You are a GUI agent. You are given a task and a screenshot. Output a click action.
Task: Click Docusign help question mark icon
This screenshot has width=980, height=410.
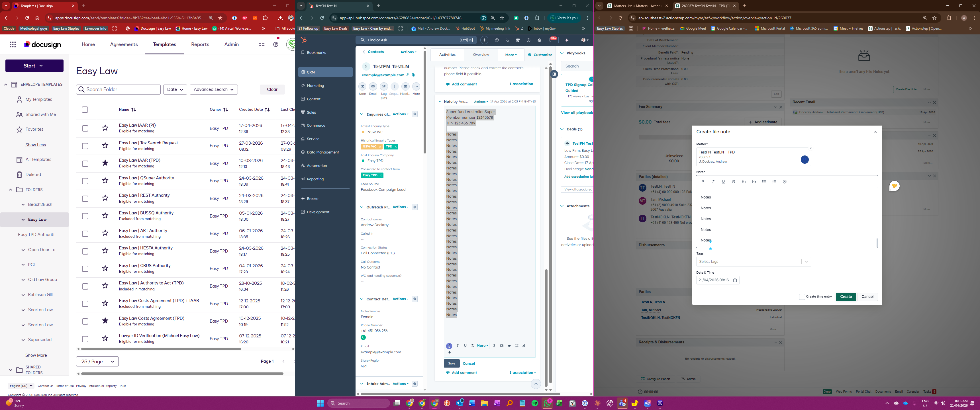276,44
